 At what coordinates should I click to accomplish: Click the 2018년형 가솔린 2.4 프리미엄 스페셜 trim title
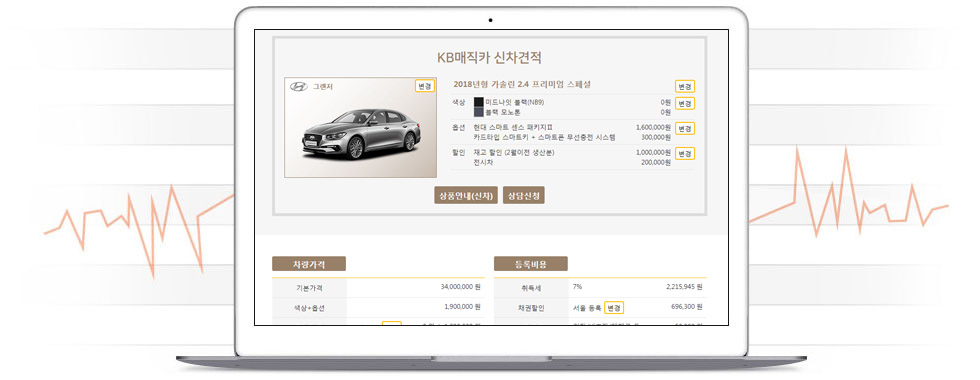(522, 84)
